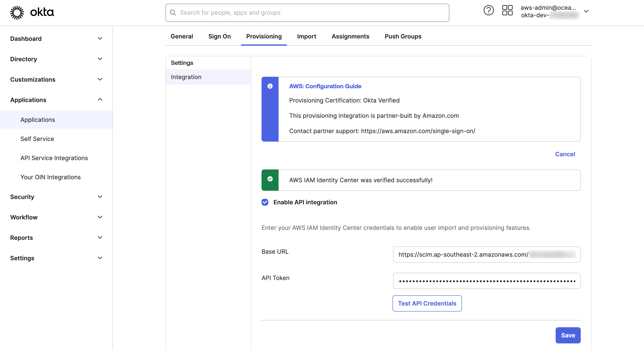Switch to the Sign On tab
644x350 pixels.
click(x=219, y=36)
